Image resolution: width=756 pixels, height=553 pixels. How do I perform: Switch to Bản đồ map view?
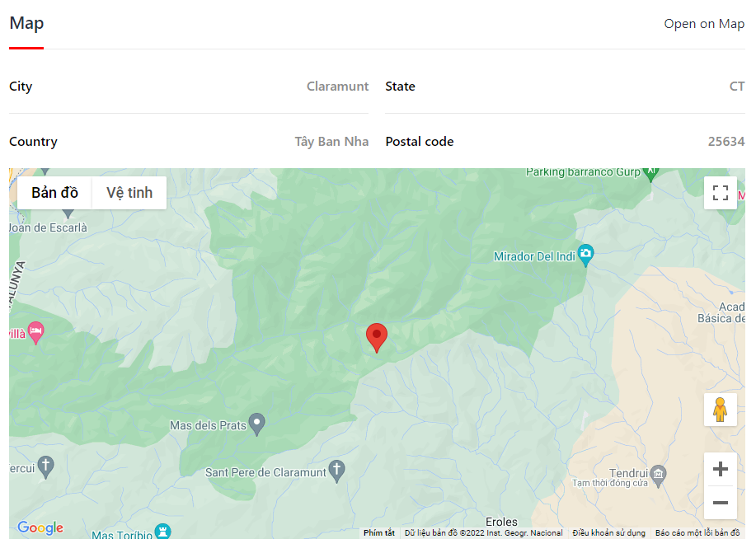click(x=54, y=192)
